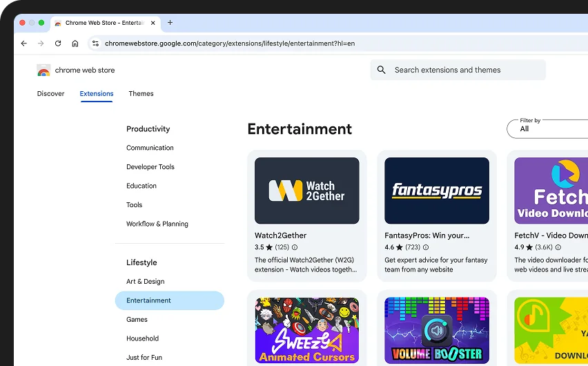Click the official Watch2Gether (W2G) description
The image size is (588, 366).
(x=306, y=264)
